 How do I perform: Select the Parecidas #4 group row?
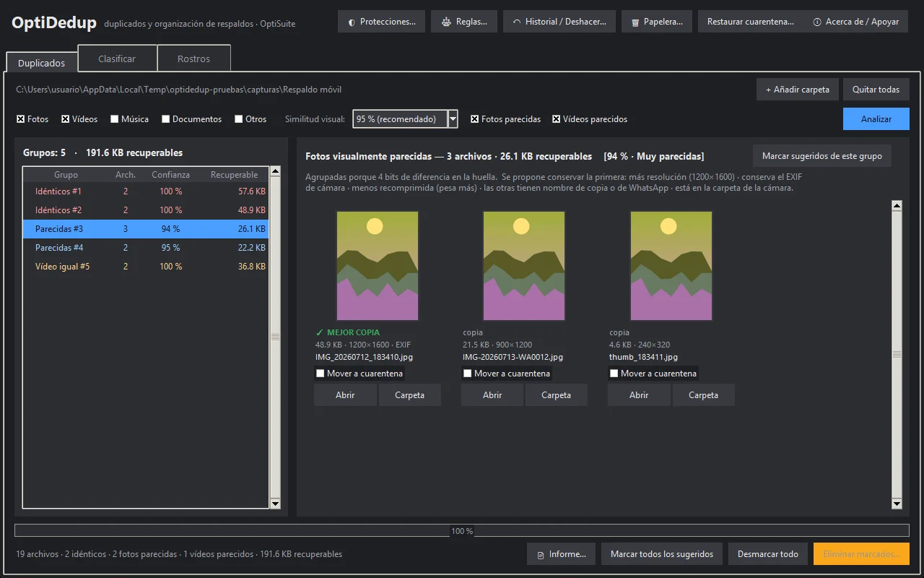point(146,248)
